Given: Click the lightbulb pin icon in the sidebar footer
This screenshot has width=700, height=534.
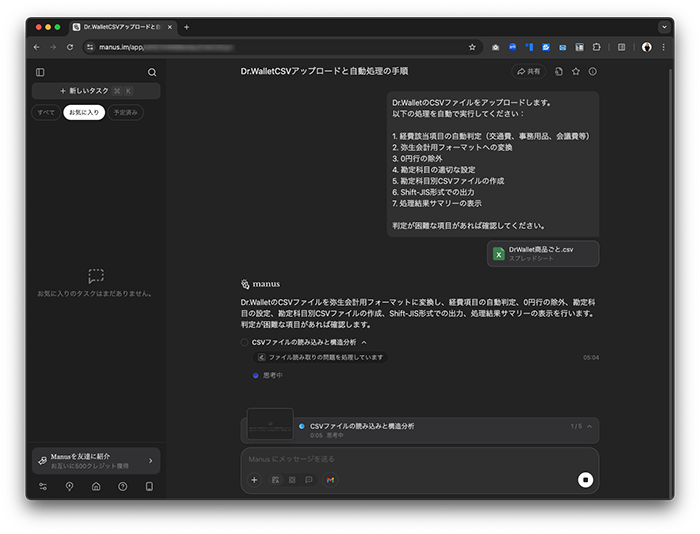Looking at the screenshot, I should (70, 486).
